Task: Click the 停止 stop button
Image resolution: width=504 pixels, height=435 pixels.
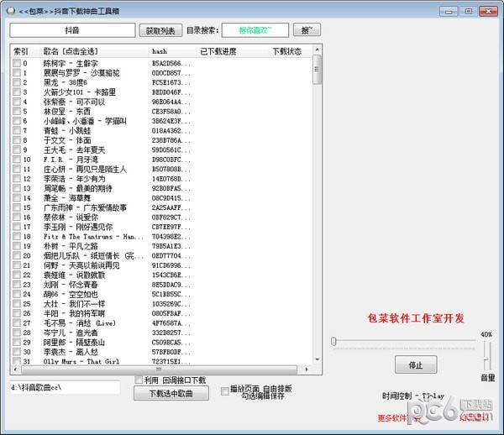Action: click(x=416, y=364)
